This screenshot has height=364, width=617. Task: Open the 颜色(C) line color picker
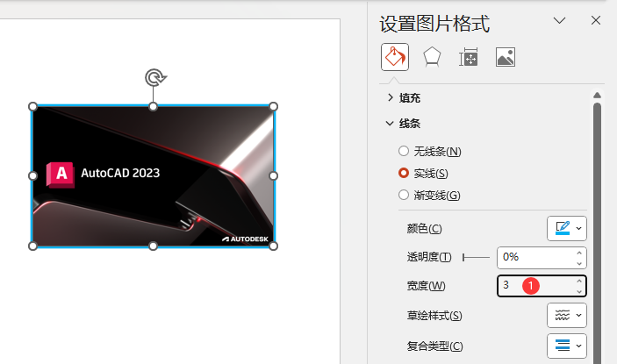(567, 228)
